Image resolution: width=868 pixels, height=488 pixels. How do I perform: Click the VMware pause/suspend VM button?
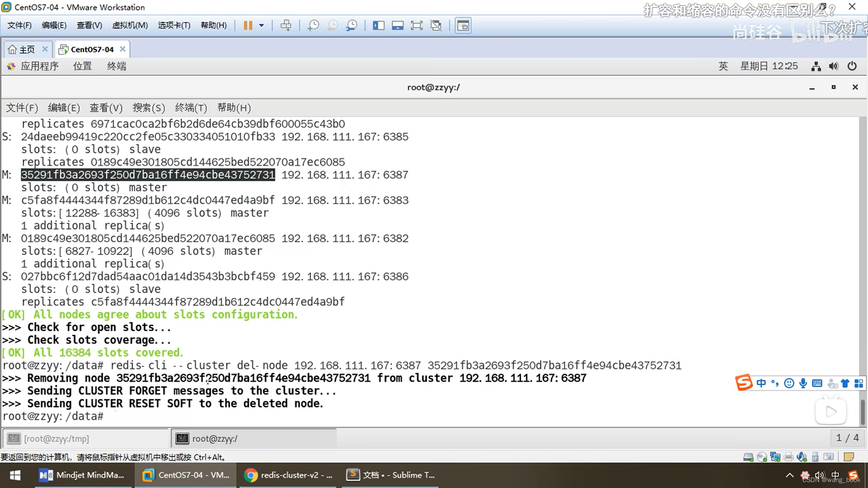coord(248,26)
